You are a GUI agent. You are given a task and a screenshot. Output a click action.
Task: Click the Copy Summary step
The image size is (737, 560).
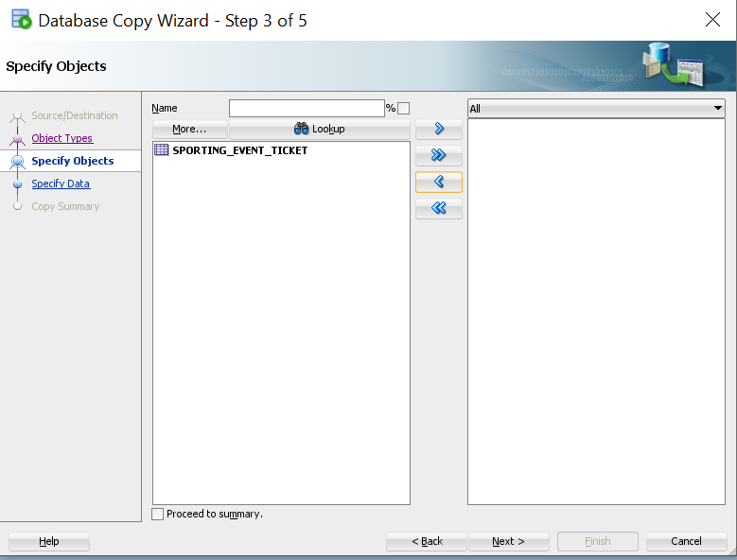click(65, 207)
